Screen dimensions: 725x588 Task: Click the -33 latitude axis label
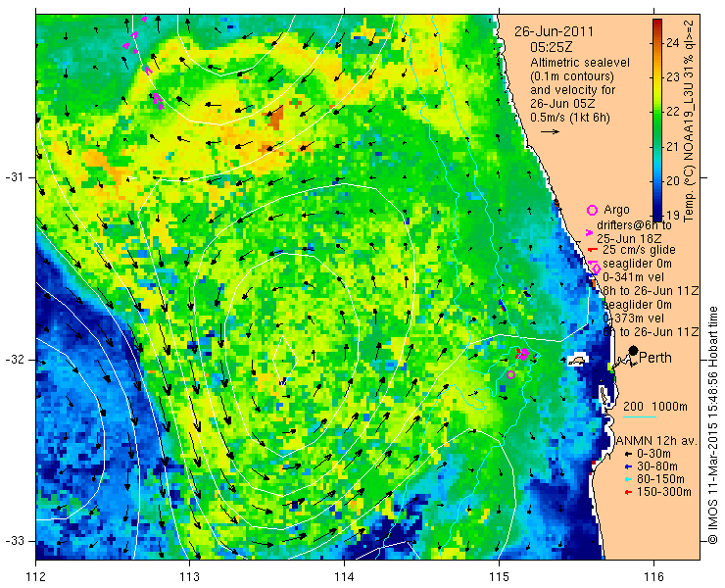point(15,541)
